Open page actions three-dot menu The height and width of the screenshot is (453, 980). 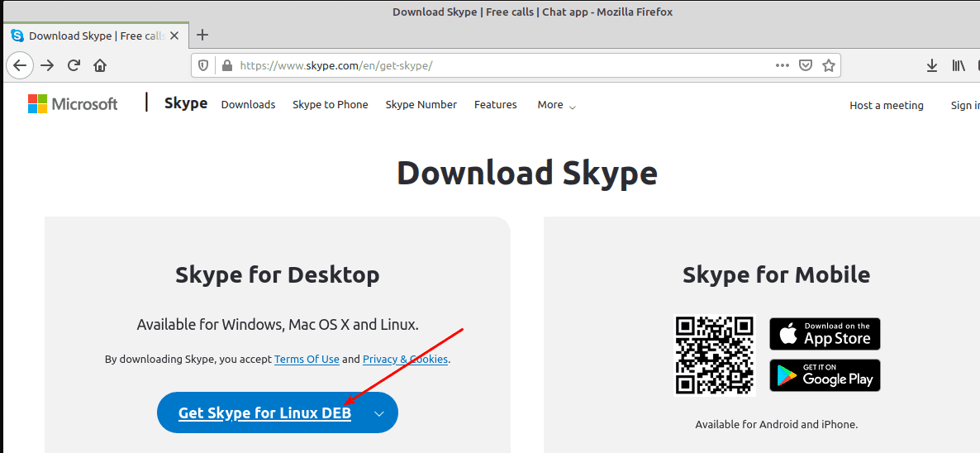pyautogui.click(x=782, y=65)
